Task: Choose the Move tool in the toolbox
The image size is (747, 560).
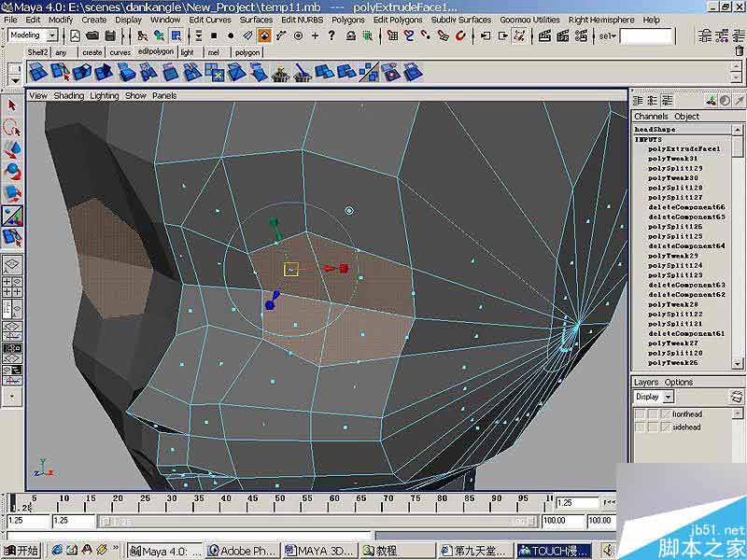Action: click(12, 149)
